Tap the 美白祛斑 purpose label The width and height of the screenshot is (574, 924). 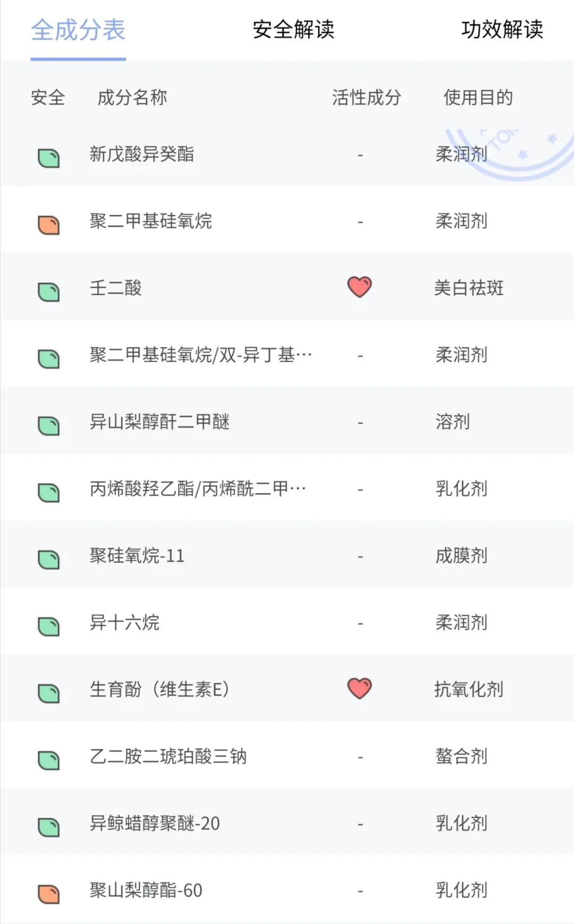pyautogui.click(x=468, y=288)
